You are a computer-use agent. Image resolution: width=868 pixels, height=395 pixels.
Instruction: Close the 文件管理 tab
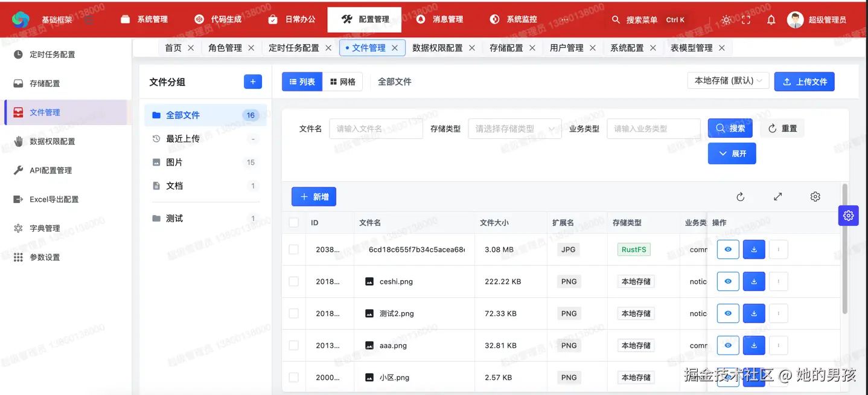coord(395,48)
